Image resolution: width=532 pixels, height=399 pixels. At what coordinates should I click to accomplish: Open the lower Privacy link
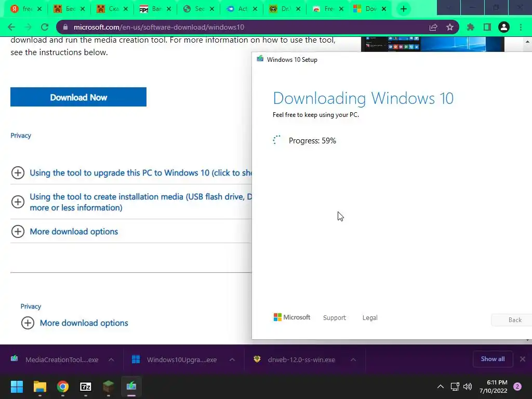click(x=31, y=307)
